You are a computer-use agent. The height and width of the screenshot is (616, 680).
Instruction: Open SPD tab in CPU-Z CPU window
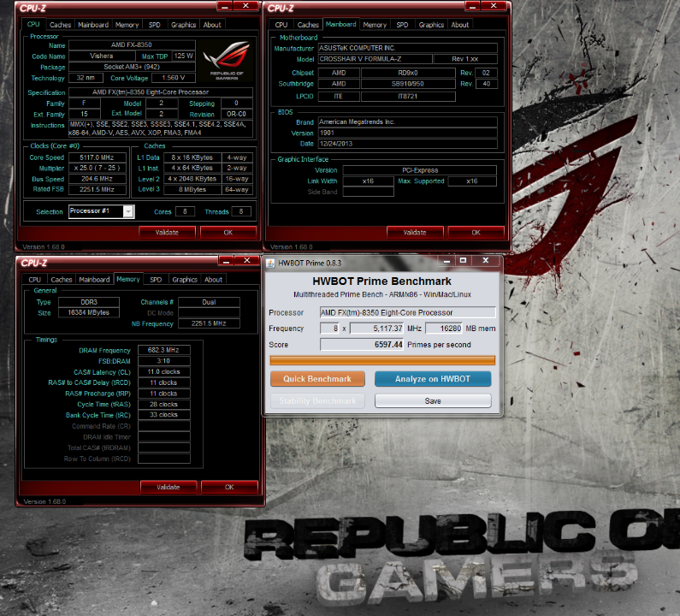click(154, 25)
